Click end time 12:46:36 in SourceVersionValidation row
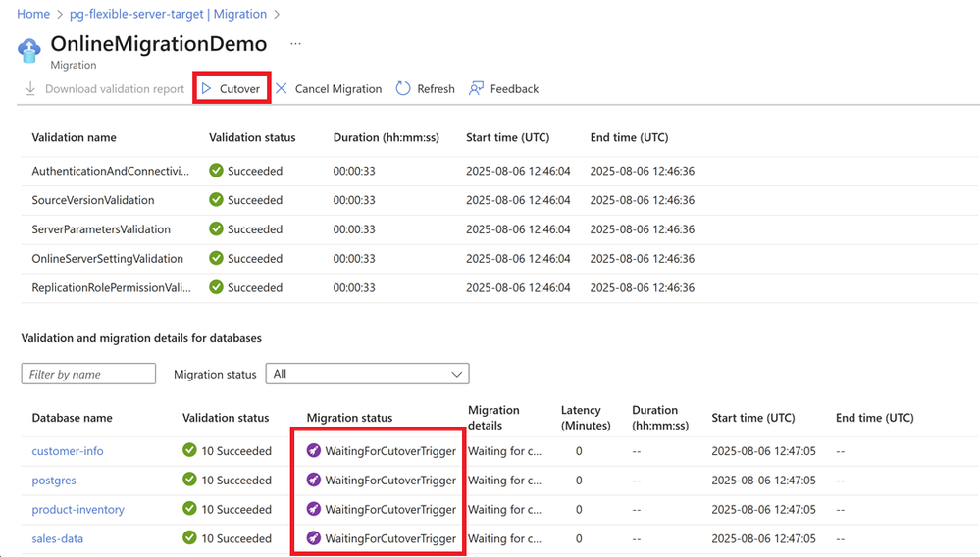980x557 pixels. (x=642, y=200)
